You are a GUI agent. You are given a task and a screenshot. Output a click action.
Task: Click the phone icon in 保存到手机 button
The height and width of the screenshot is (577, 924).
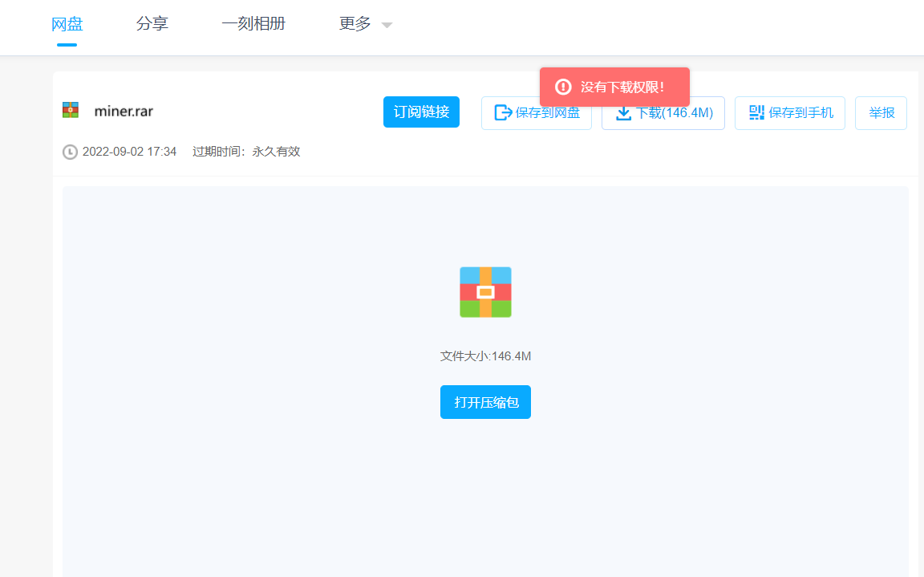click(x=755, y=112)
